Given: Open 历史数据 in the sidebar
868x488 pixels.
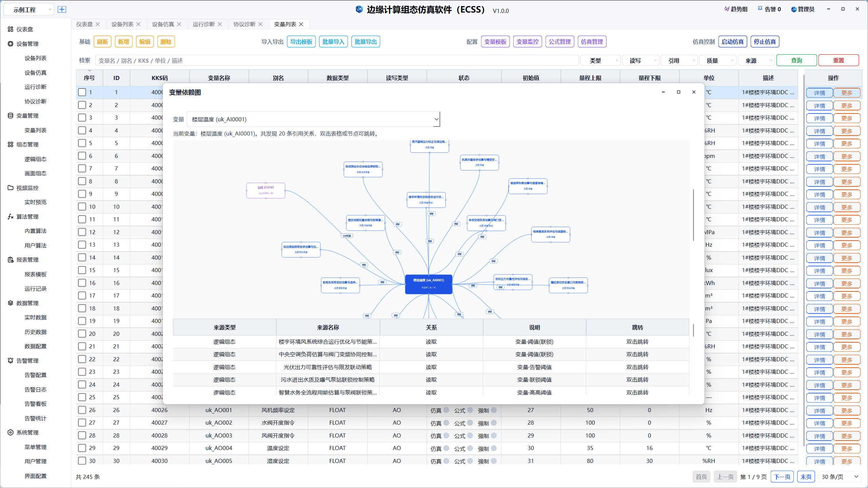Looking at the screenshot, I should 36,332.
